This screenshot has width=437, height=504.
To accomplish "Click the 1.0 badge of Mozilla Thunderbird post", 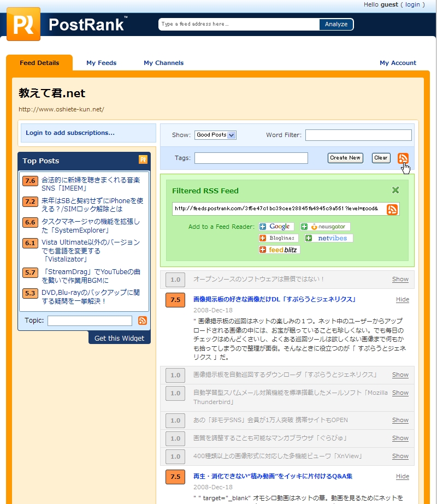I will pos(175,393).
